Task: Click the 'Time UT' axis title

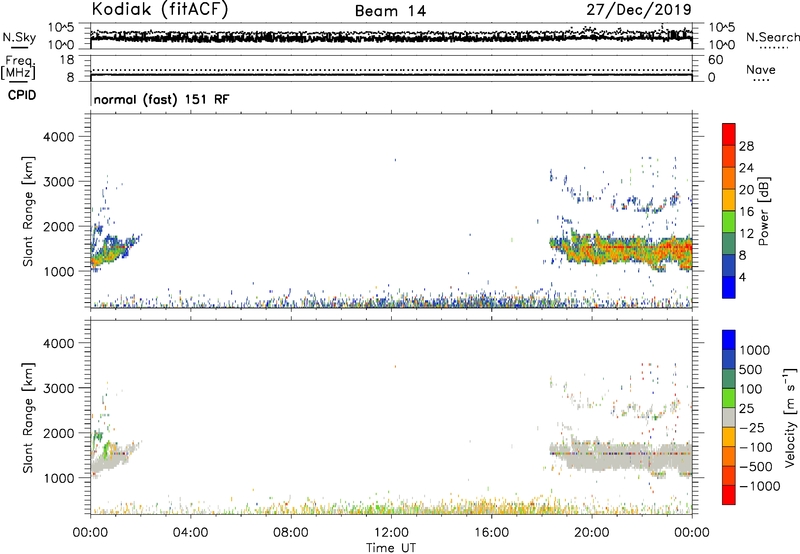Action: pos(391,548)
